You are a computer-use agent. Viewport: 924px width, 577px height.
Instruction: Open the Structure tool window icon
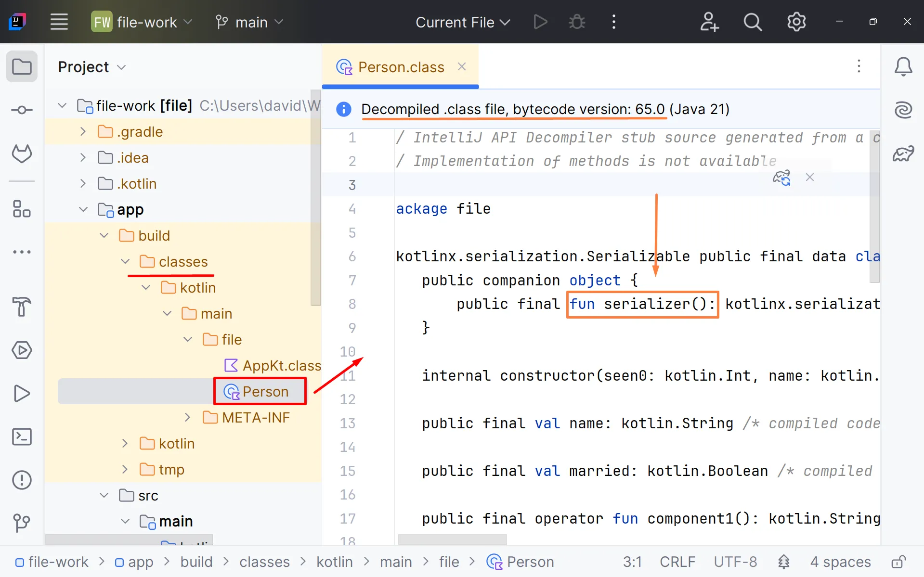pos(22,209)
